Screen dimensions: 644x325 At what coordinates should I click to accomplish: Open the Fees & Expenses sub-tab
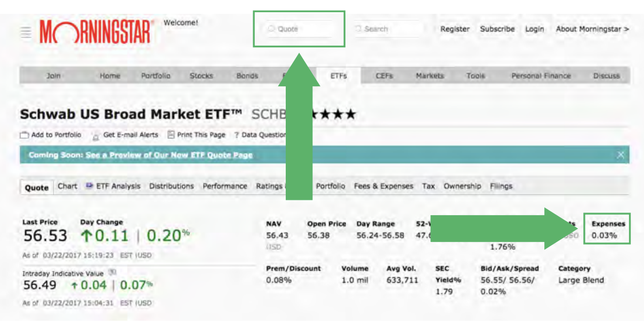384,186
